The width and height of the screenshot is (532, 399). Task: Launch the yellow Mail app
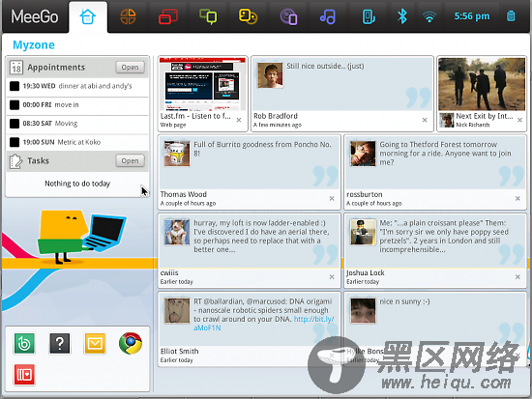coord(95,344)
